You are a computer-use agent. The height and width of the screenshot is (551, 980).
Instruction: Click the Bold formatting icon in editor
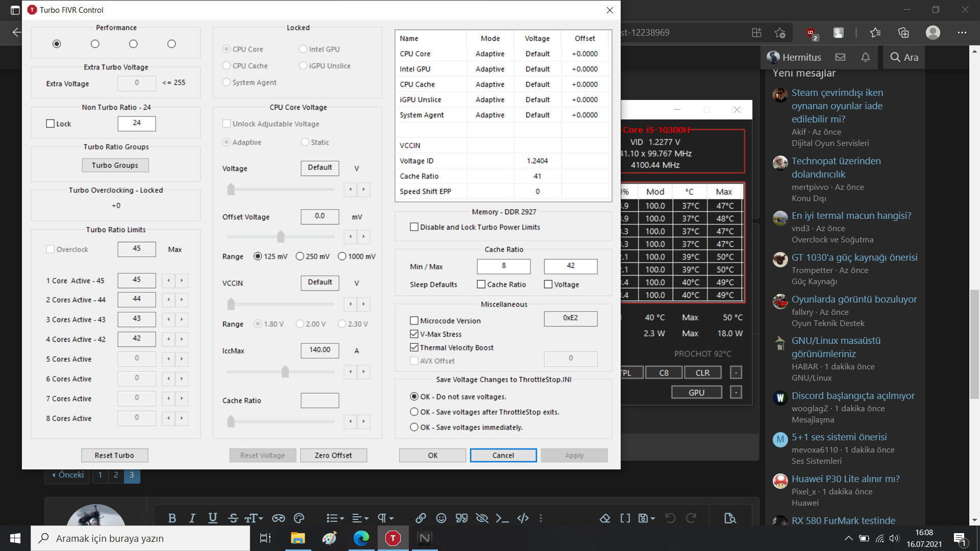172,518
